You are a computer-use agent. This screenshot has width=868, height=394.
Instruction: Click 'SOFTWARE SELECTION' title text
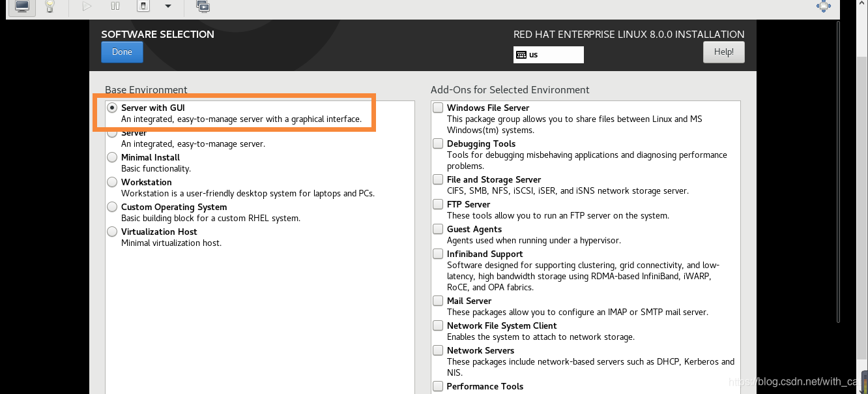[x=158, y=34]
